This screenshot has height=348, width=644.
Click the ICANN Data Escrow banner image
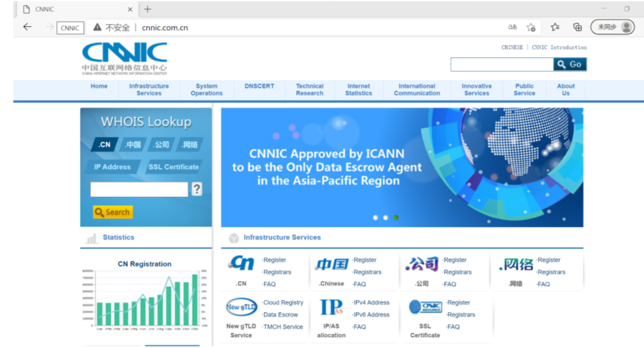pos(402,167)
